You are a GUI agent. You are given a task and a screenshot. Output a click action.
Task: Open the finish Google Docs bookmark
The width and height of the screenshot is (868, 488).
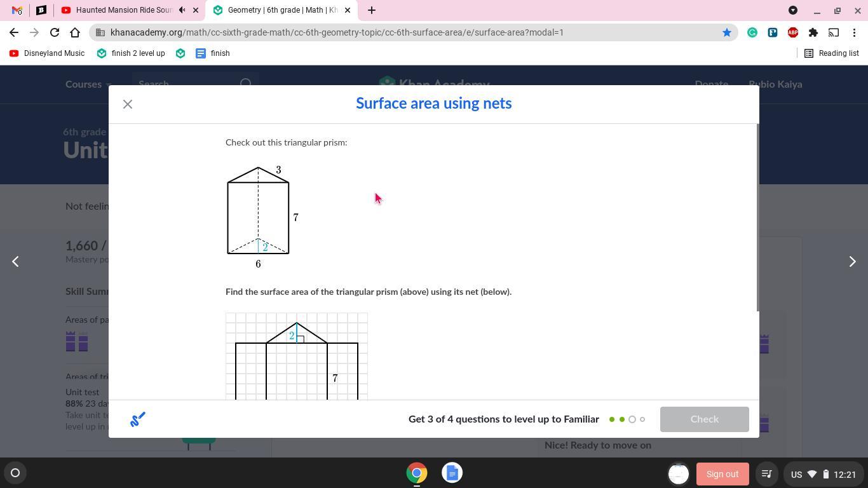[213, 53]
